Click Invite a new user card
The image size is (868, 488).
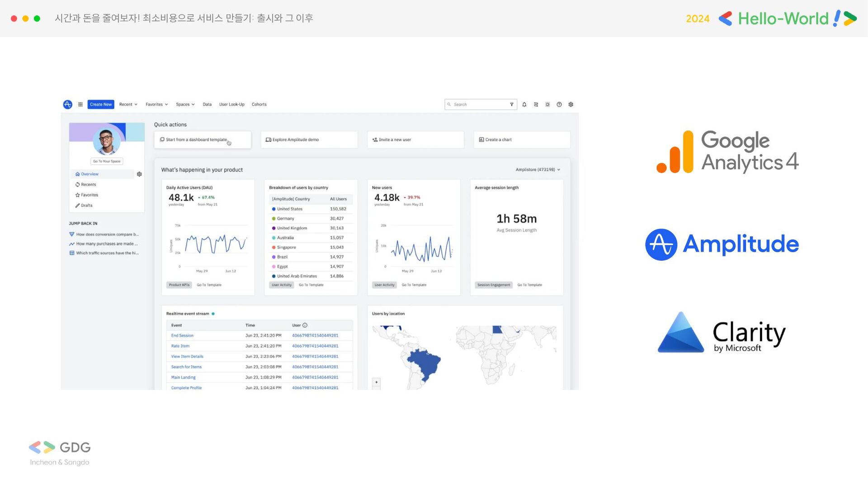(415, 140)
